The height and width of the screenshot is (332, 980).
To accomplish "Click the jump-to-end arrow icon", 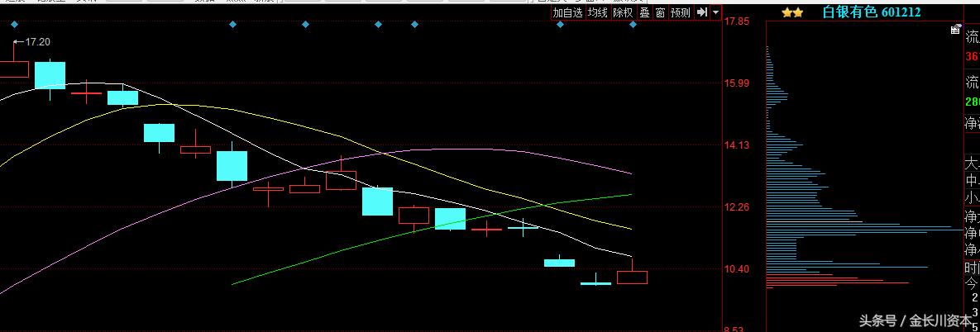I will tap(702, 12).
